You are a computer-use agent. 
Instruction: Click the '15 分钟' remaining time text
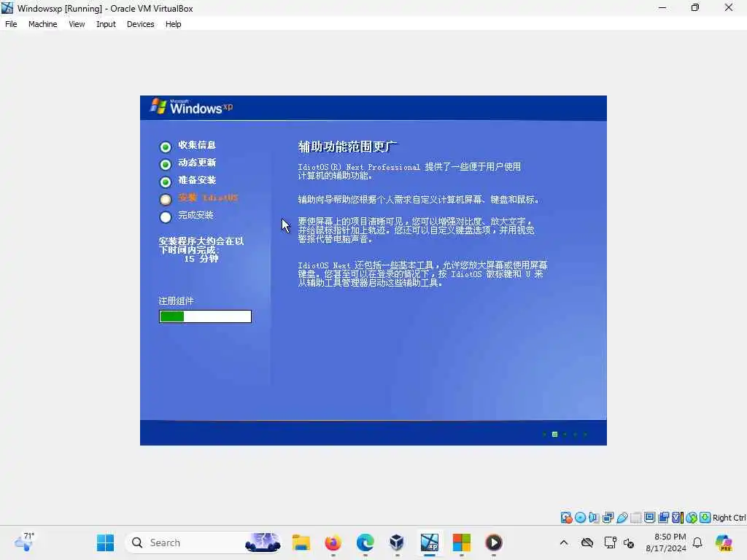201,259
